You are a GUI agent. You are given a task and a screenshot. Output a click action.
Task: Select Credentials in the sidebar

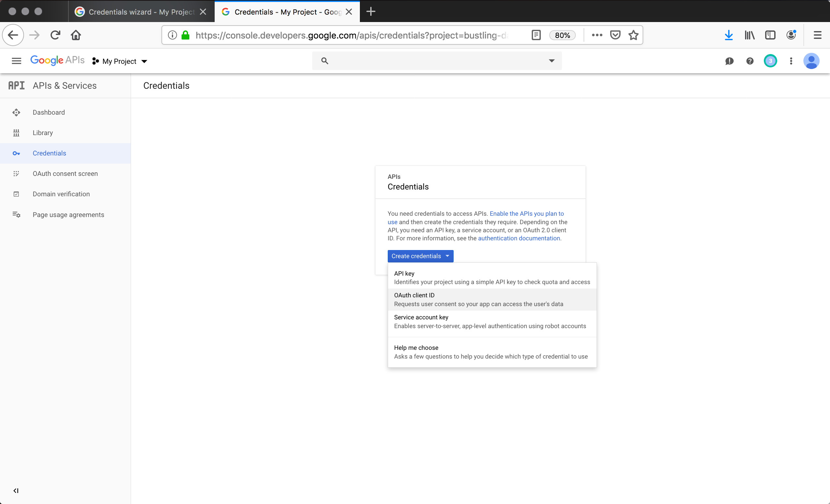[65, 154]
